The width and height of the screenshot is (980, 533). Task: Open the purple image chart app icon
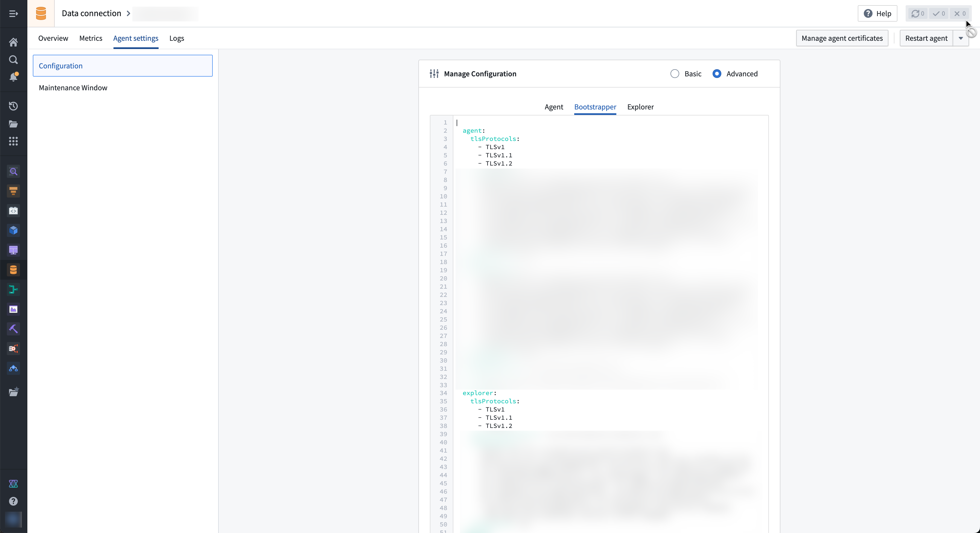point(13,309)
